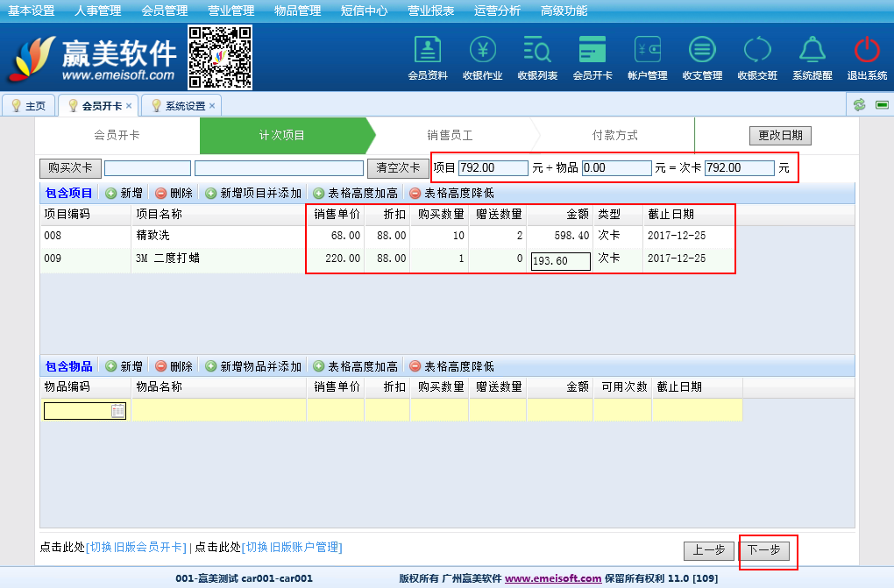Close the 会员开卡 tab
Screen dimensions: 894x588
[129, 106]
